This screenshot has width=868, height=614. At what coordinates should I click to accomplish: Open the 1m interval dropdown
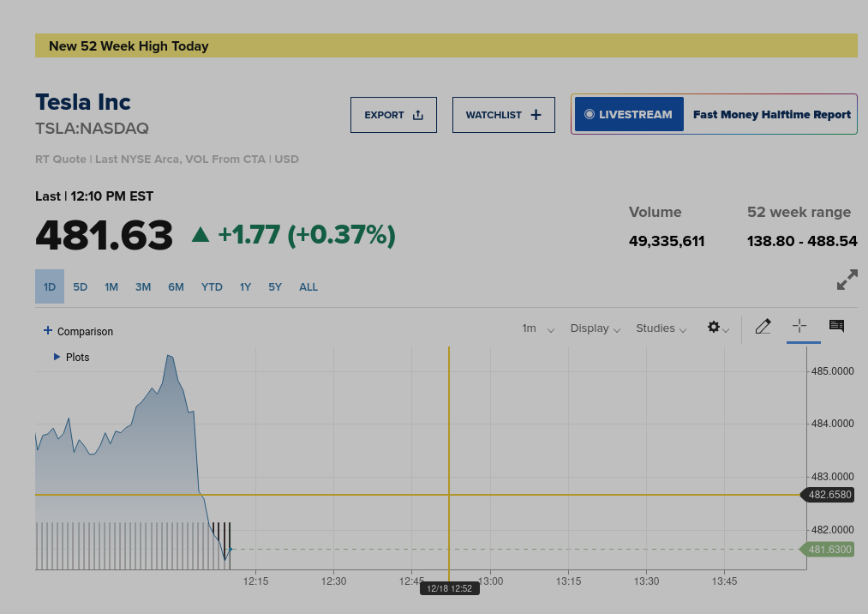point(537,328)
